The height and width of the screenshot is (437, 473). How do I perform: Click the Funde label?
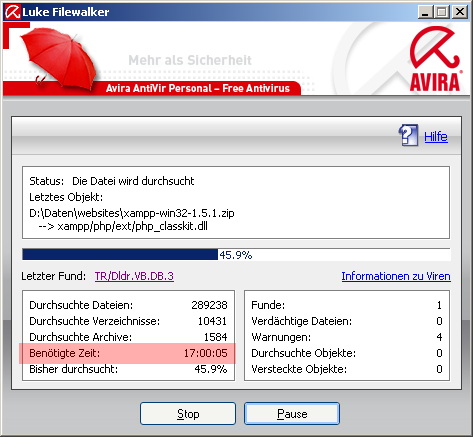[x=268, y=305]
